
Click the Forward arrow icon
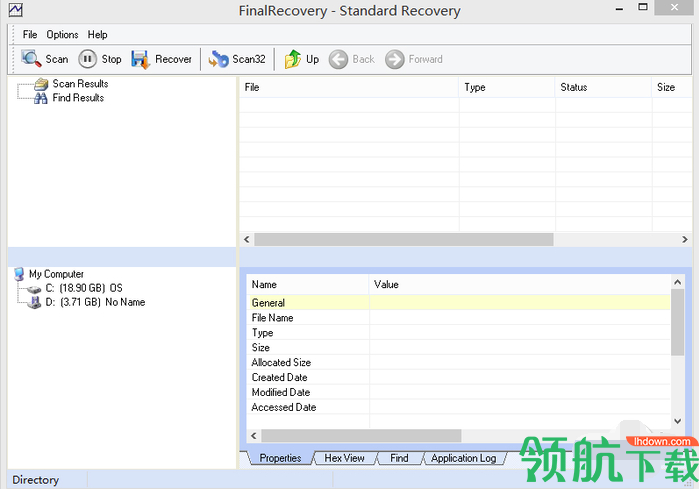(x=395, y=59)
